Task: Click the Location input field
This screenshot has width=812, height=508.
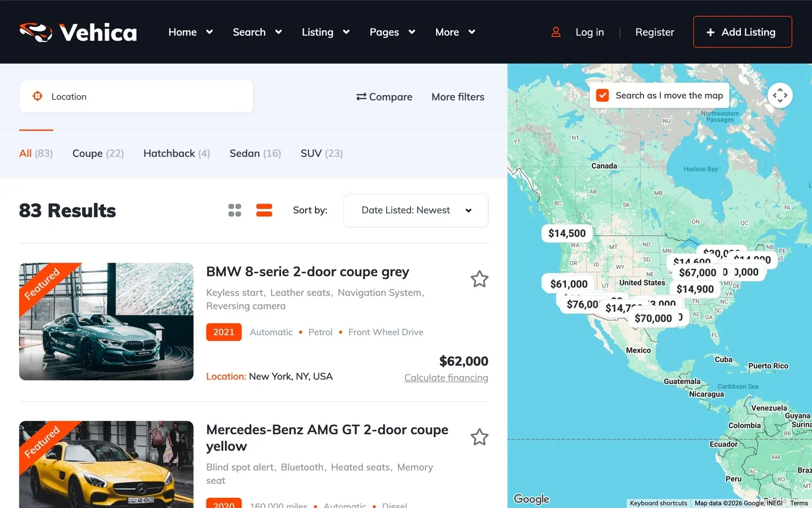Action: coord(136,97)
